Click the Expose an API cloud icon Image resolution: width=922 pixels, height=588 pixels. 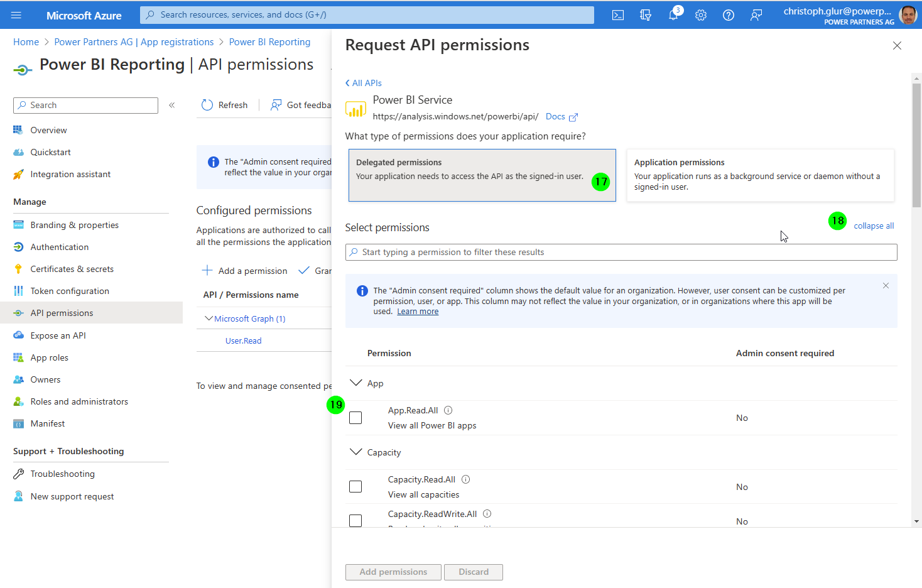[18, 335]
